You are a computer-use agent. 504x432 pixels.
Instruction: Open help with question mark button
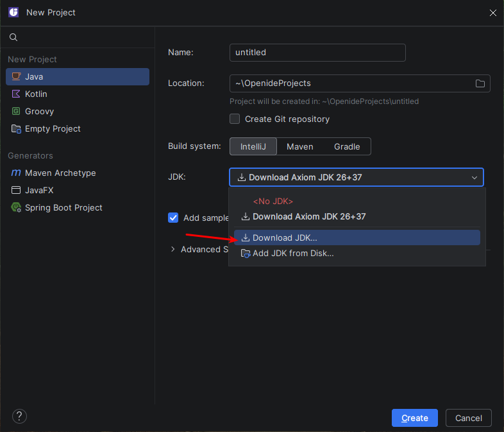[19, 416]
